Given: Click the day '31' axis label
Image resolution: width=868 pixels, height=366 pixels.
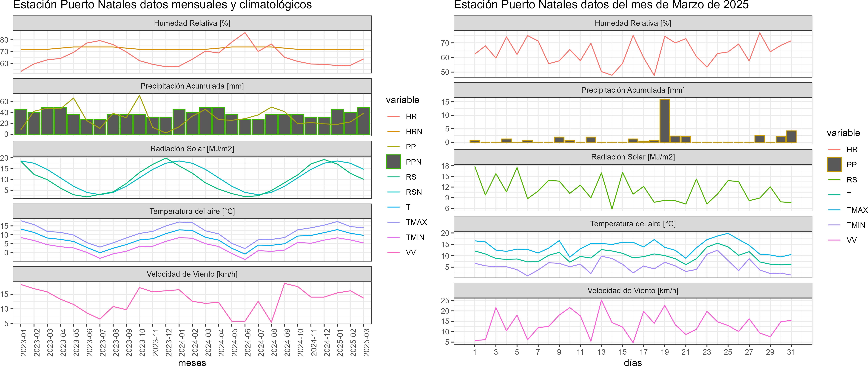Looking at the screenshot, I should [791, 352].
